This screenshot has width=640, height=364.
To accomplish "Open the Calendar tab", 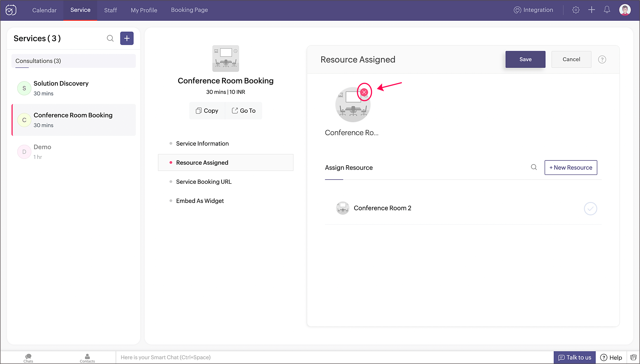I will (44, 10).
